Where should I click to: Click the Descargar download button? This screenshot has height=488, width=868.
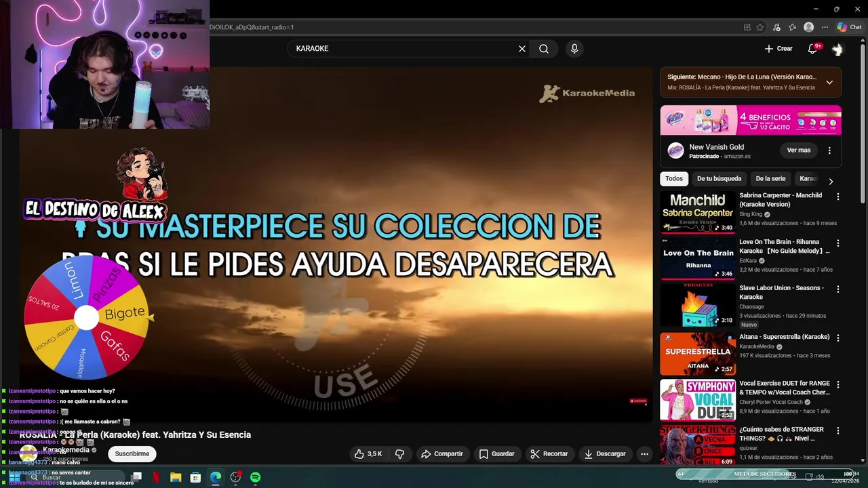click(605, 454)
